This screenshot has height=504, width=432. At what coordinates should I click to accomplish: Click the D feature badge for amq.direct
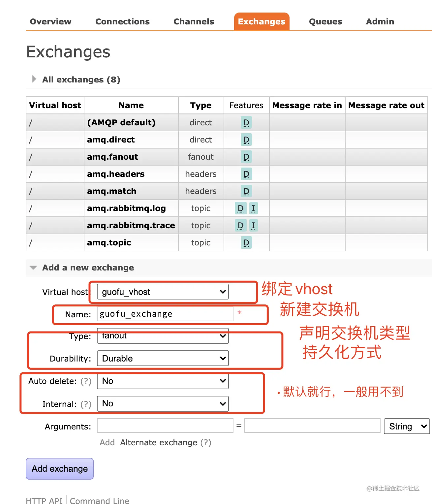point(246,140)
